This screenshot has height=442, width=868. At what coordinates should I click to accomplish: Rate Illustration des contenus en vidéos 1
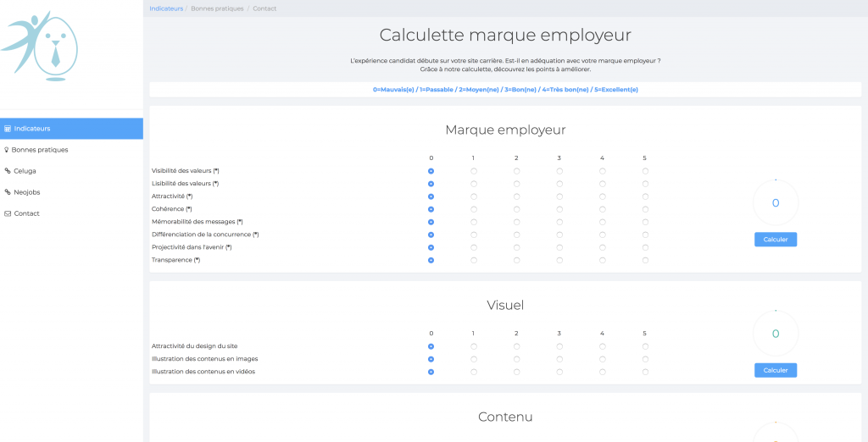(474, 372)
